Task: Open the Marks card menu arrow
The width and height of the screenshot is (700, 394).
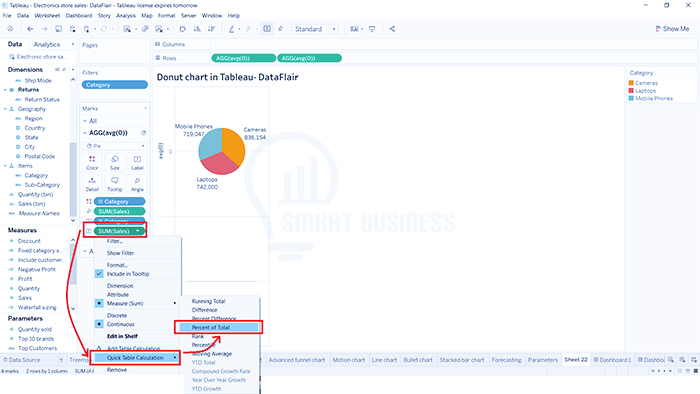Action: [146, 108]
